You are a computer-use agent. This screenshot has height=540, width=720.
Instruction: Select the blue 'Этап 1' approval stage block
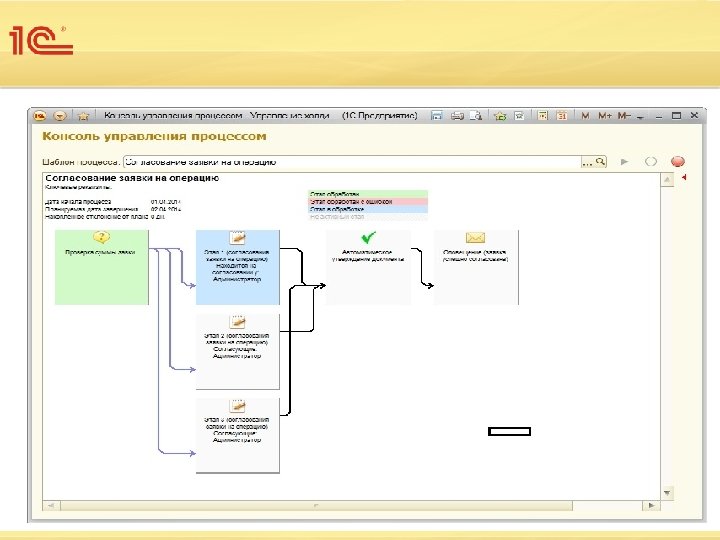237,267
